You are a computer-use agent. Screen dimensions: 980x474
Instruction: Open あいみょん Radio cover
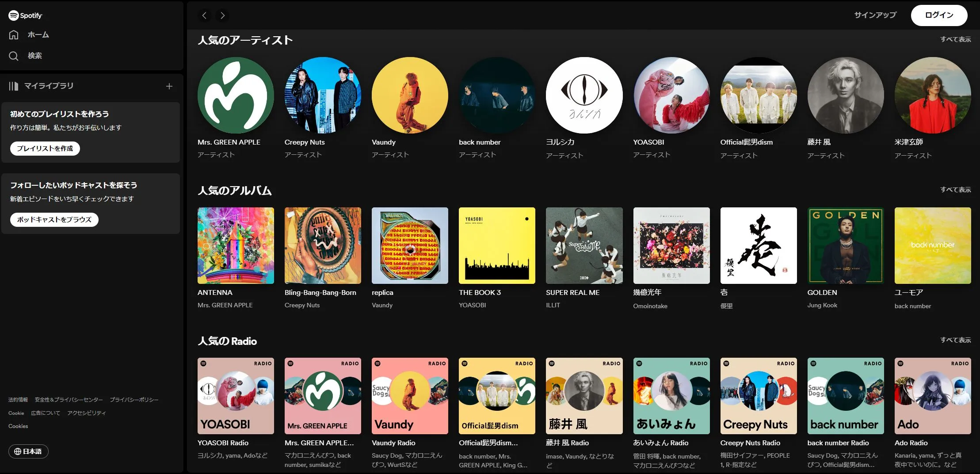(671, 396)
